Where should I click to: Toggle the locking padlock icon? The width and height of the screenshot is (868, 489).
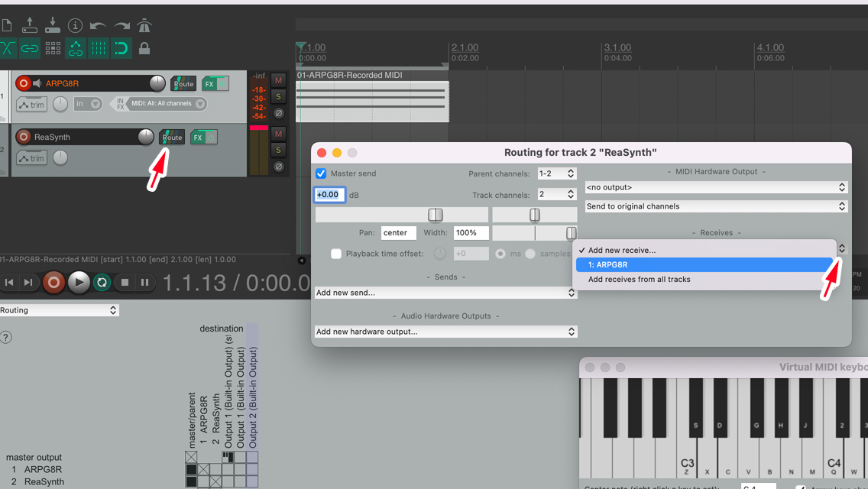[144, 48]
